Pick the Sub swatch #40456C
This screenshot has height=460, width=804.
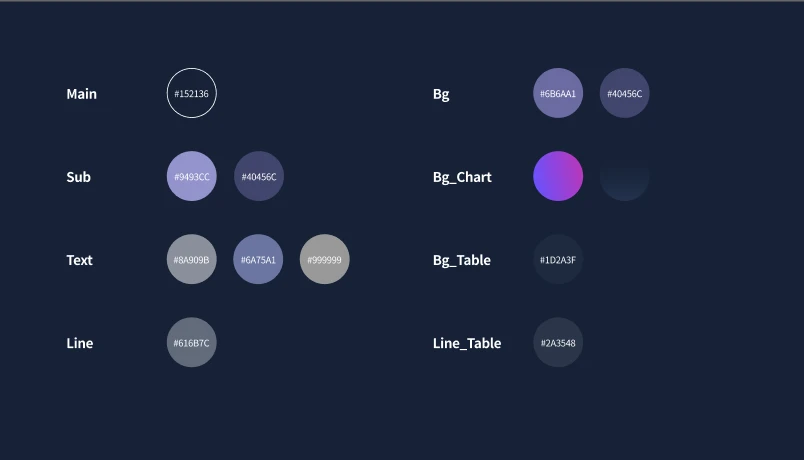point(259,176)
